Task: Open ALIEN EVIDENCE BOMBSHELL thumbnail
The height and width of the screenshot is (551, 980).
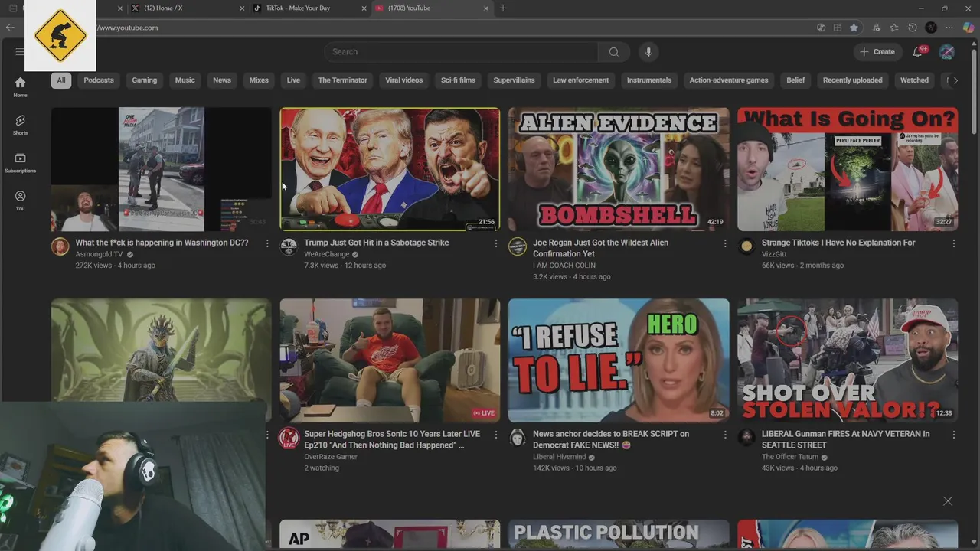Action: tap(619, 169)
